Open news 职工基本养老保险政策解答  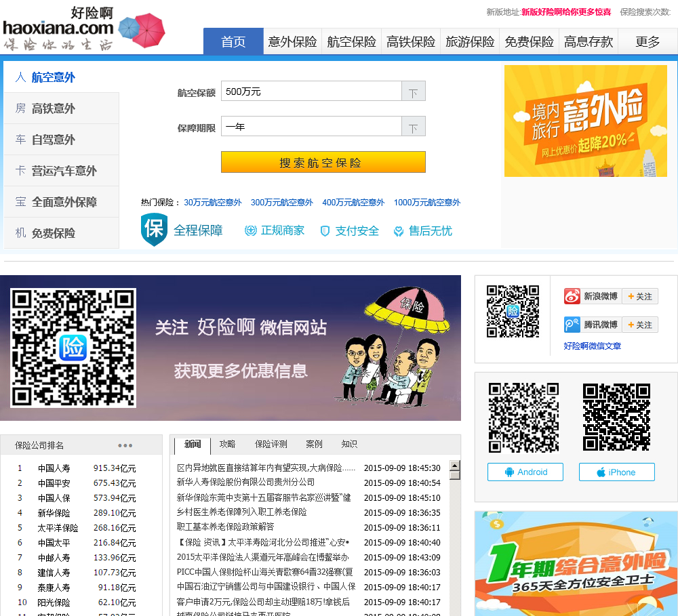(x=225, y=527)
